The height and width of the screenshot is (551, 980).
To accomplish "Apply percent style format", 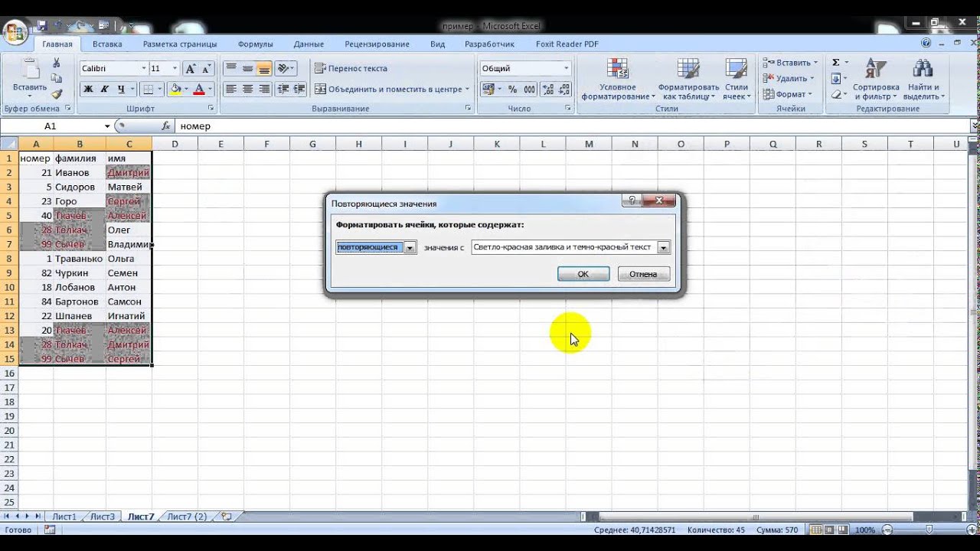I will pos(511,90).
